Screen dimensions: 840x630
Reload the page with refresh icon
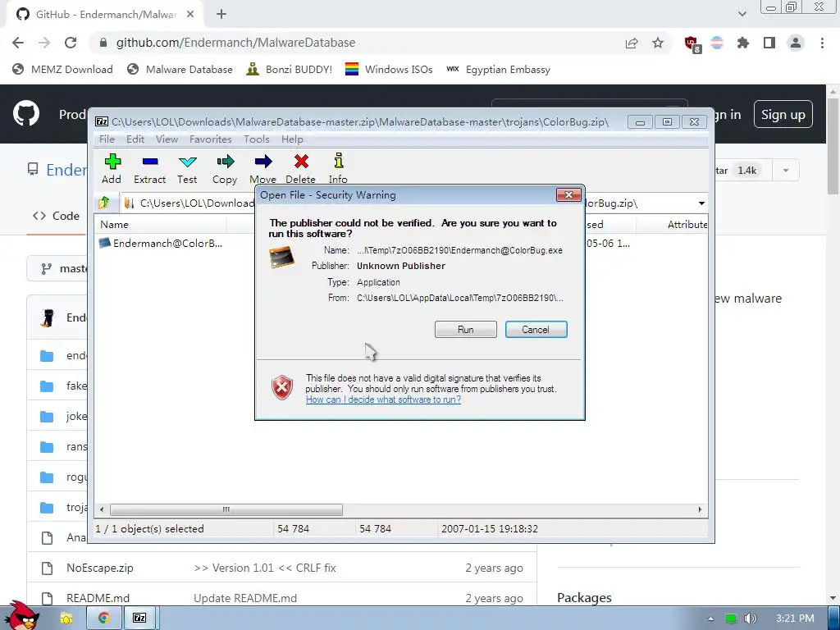tap(71, 43)
